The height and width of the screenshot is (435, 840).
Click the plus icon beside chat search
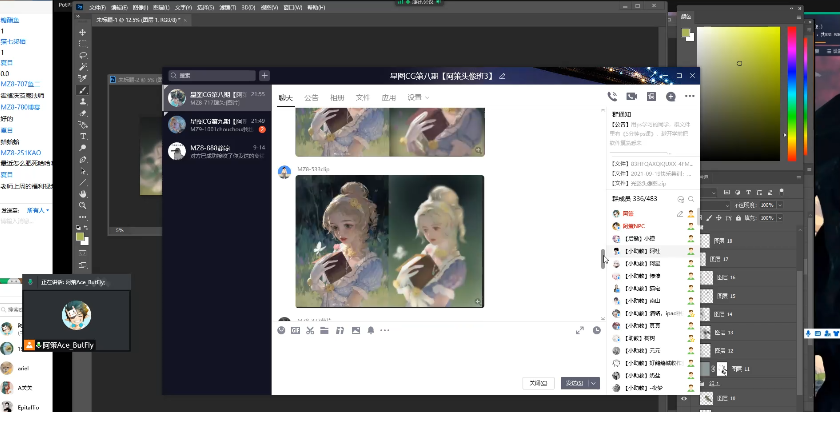(x=264, y=76)
